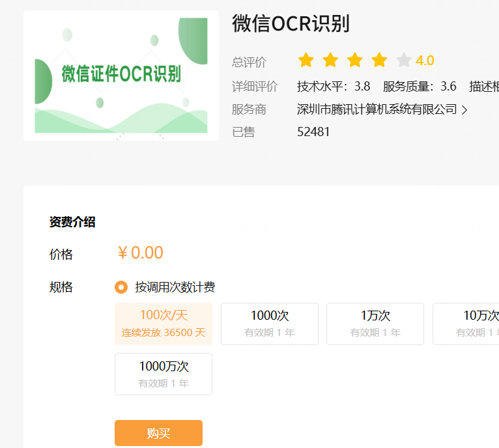Choose the 100次/天 plan option

[164, 324]
